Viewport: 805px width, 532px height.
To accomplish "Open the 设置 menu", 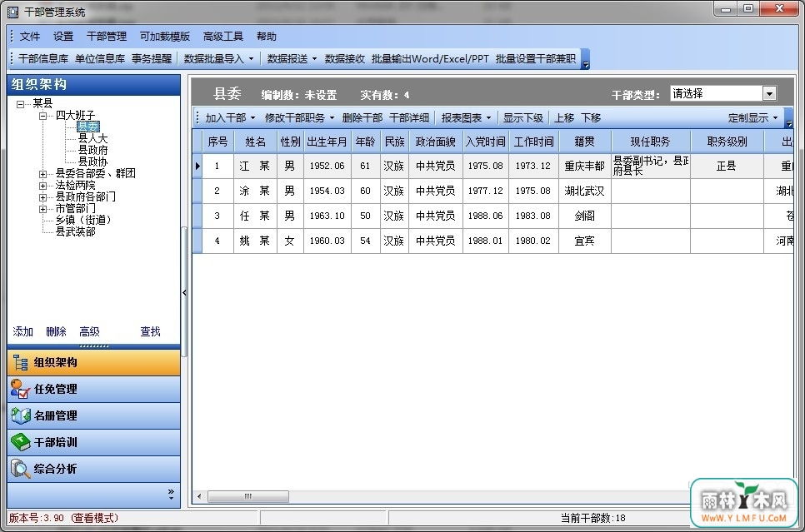I will point(63,37).
